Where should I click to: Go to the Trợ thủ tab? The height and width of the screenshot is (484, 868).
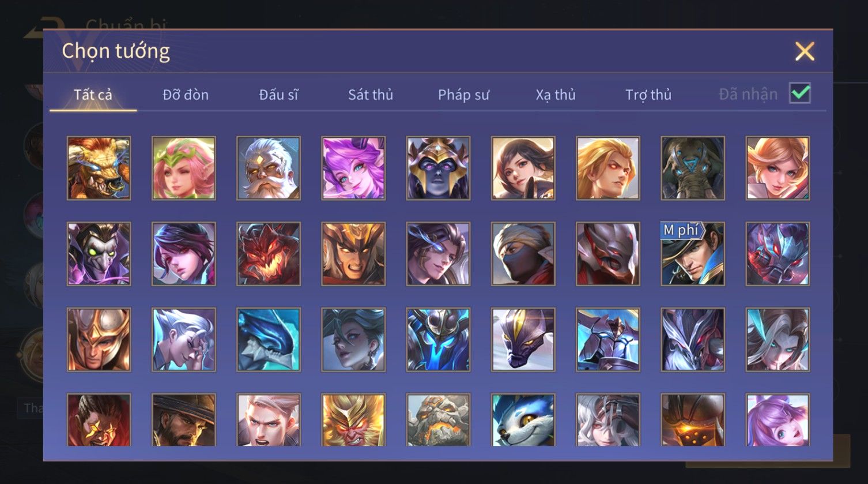(648, 95)
